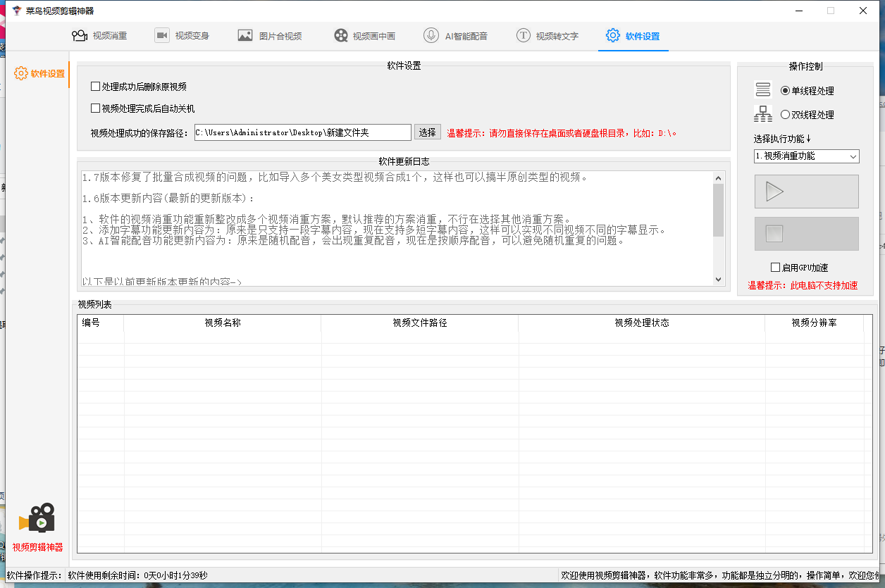The height and width of the screenshot is (588, 885).
Task: Open the 视频消重功能 dropdown
Action: [x=807, y=156]
